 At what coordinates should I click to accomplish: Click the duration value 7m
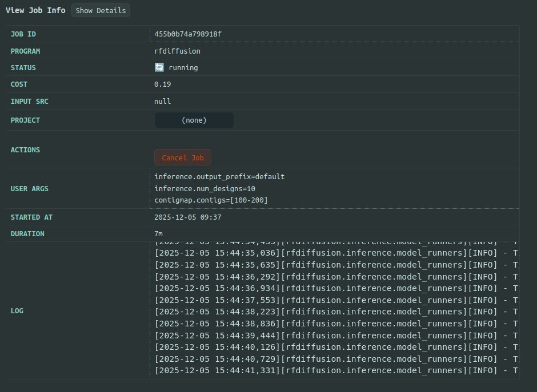pos(159,233)
